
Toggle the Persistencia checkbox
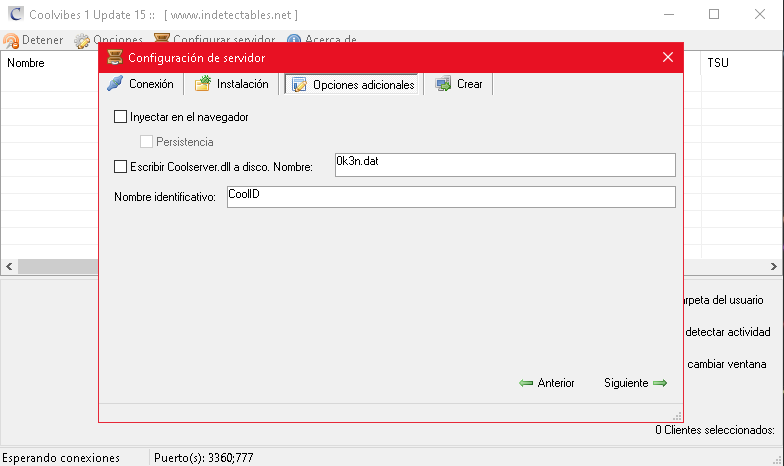point(147,142)
